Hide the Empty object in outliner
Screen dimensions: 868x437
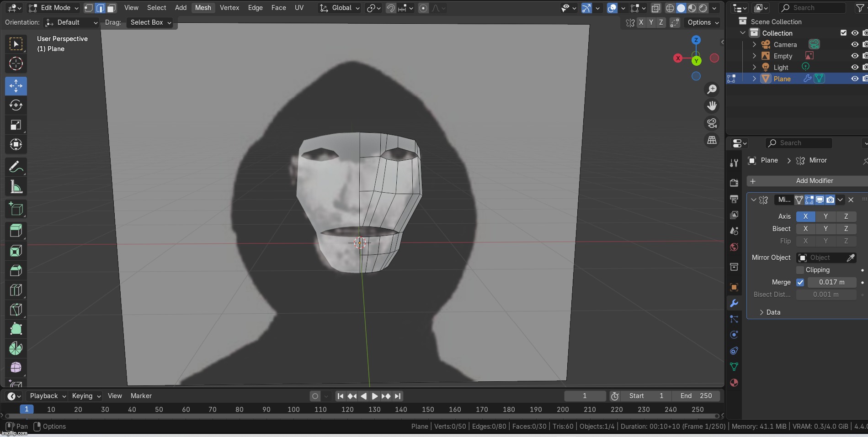coord(854,56)
